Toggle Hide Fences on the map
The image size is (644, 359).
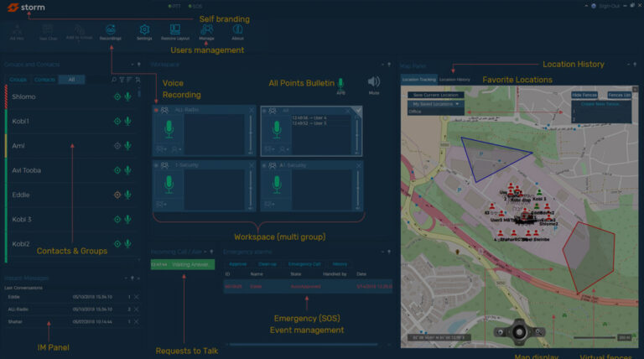point(584,95)
